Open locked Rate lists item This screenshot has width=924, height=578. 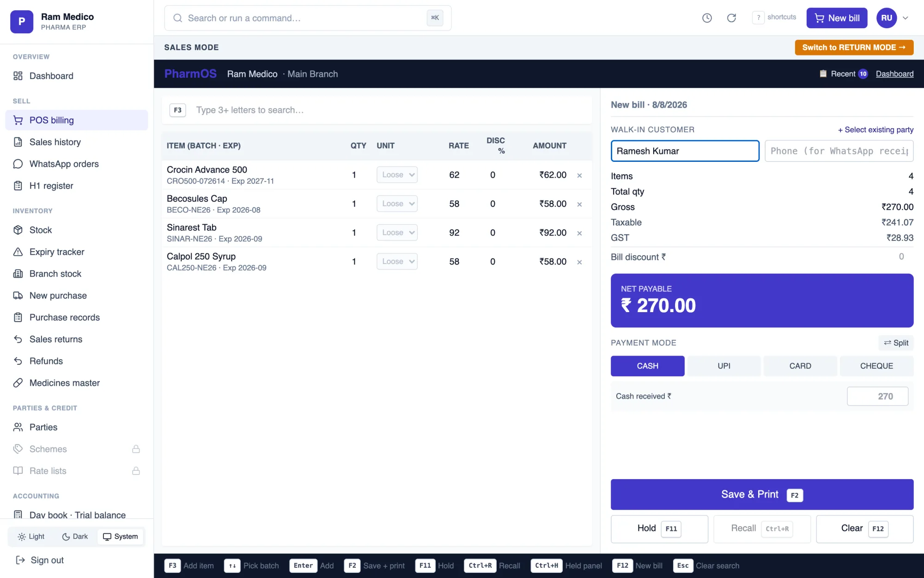[77, 471]
